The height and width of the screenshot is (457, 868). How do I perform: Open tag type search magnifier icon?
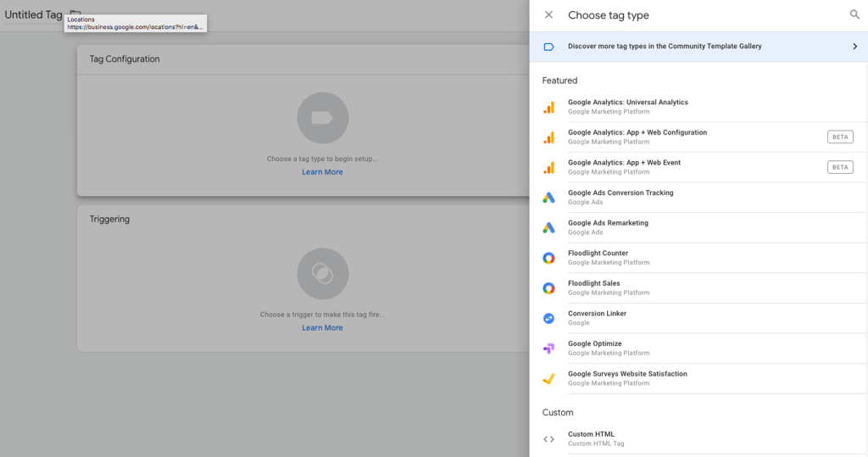tap(854, 15)
